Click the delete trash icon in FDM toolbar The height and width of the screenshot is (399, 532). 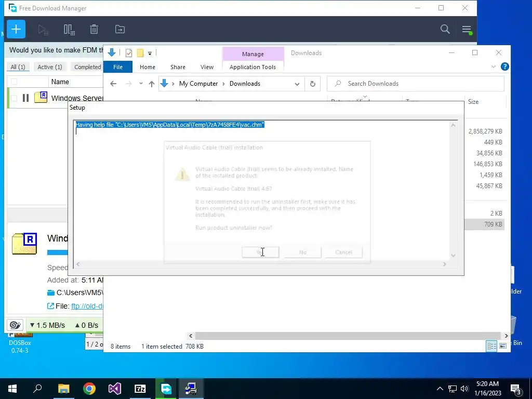[94, 30]
